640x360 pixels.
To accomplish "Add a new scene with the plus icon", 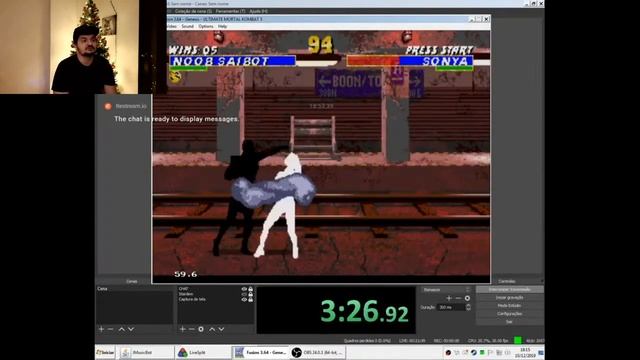I will (101, 329).
